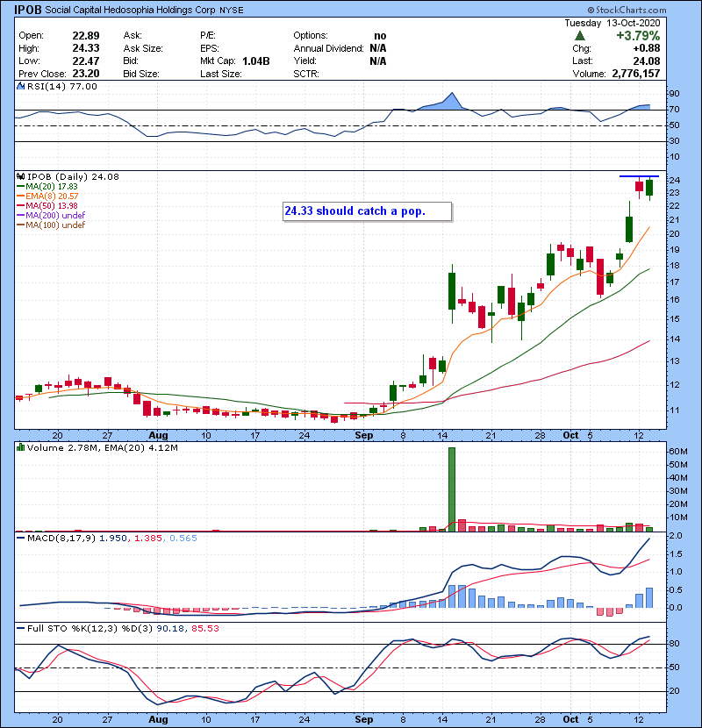Click the MACD histogram value 0.565
The height and width of the screenshot is (728, 702).
[183, 539]
